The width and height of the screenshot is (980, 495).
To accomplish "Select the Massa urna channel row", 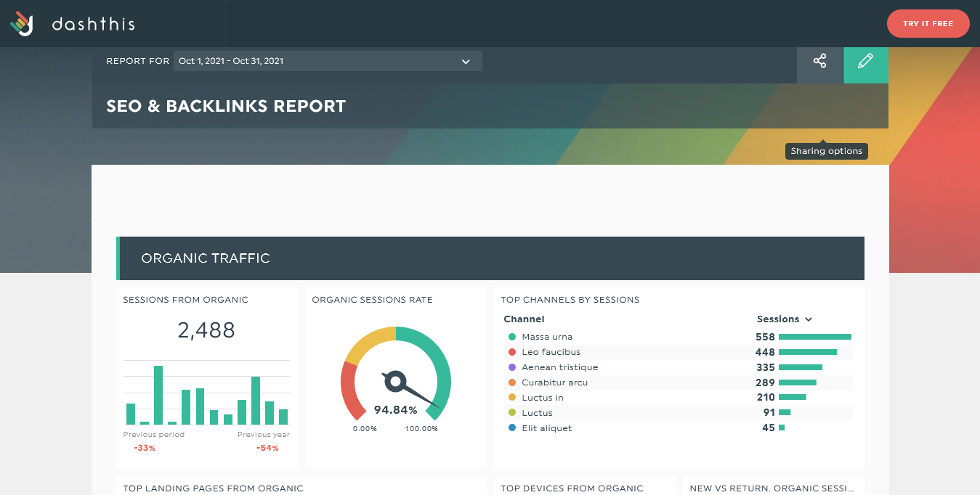I will click(x=679, y=337).
